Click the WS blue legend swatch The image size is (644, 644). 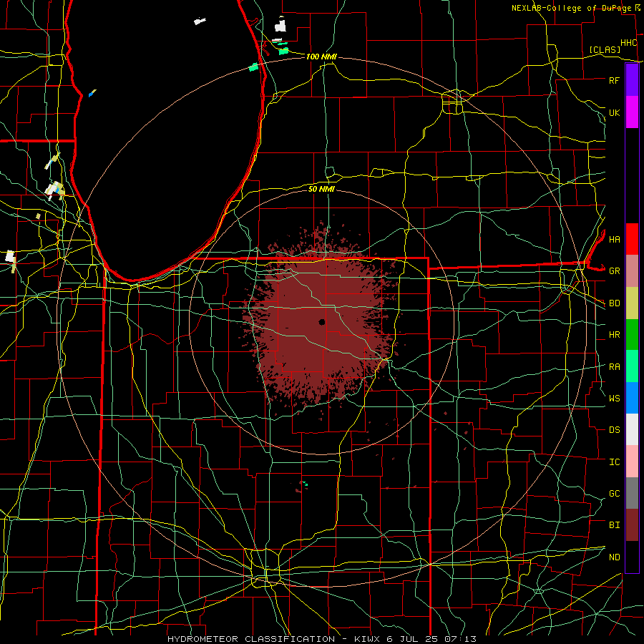(x=632, y=398)
